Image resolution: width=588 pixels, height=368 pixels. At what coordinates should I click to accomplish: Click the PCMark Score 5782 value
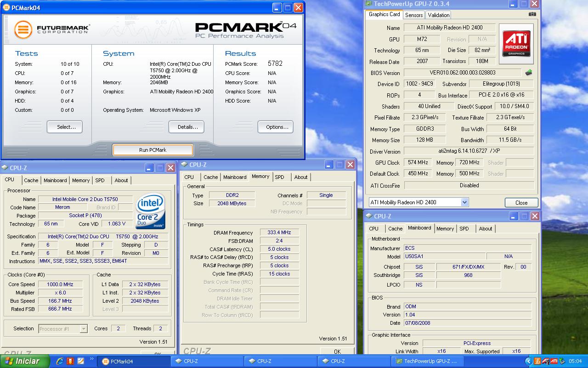pyautogui.click(x=275, y=63)
